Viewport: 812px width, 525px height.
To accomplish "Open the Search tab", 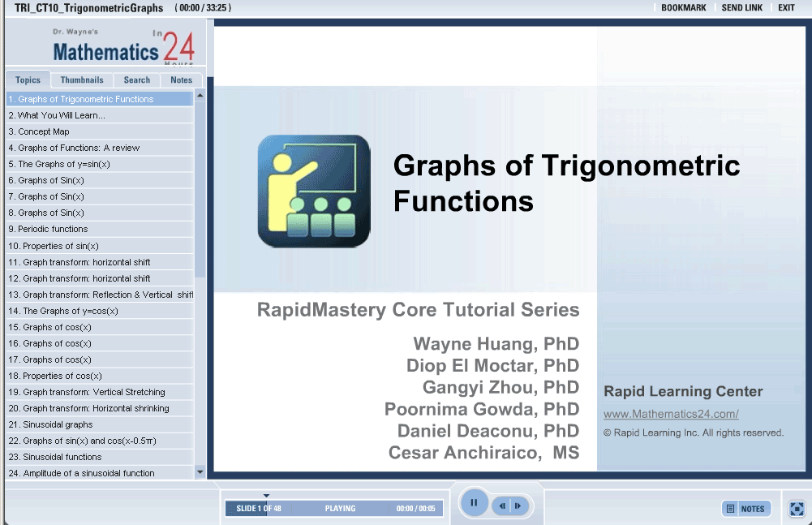I will [x=137, y=80].
